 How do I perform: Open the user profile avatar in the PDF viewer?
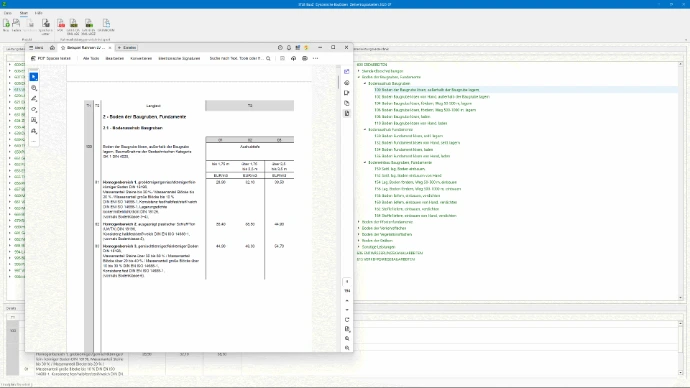coord(306,48)
